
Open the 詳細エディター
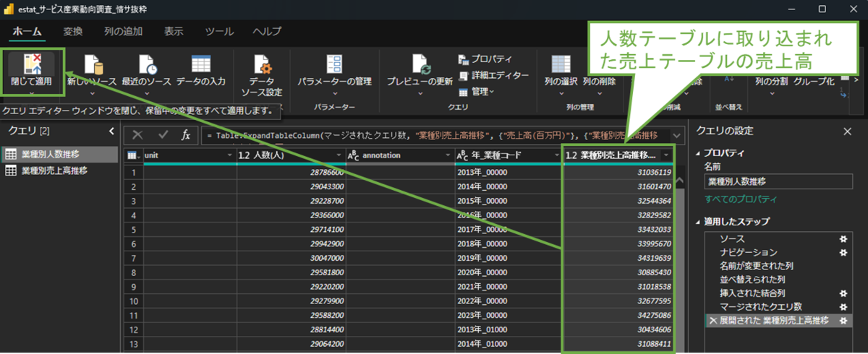[494, 75]
